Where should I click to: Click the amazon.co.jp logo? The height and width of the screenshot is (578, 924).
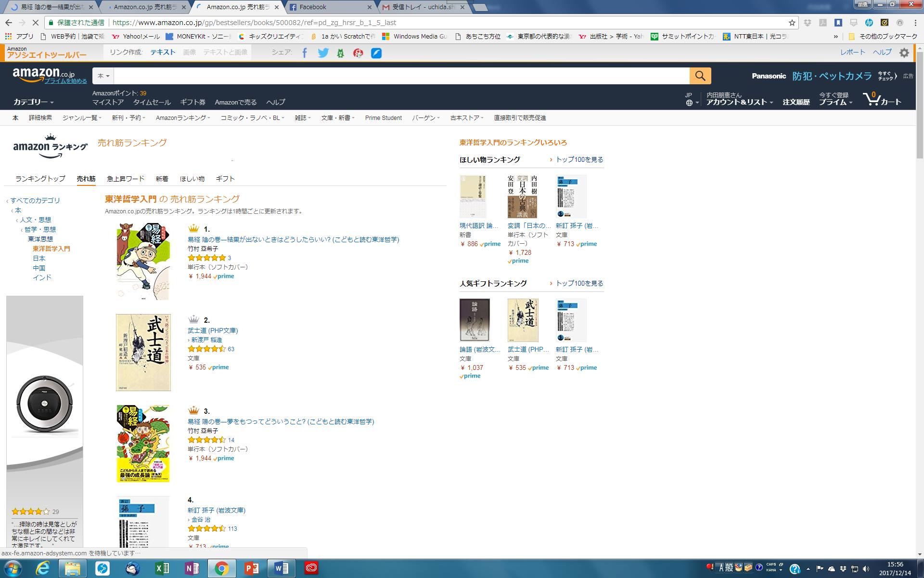point(44,74)
